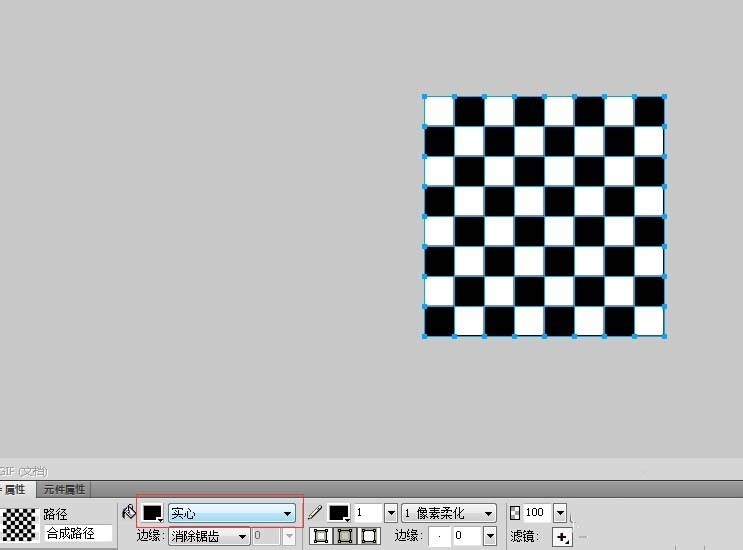Click the path checkerboard thumbnail in properties

(x=18, y=524)
